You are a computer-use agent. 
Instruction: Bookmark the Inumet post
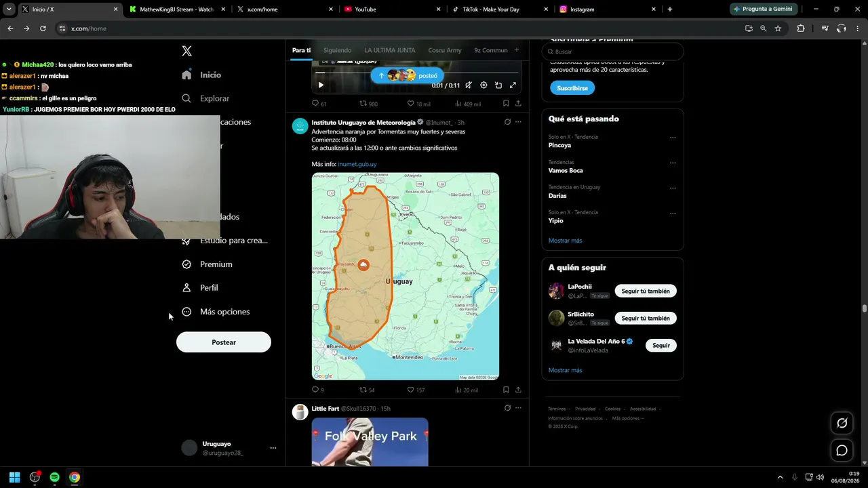(x=506, y=390)
